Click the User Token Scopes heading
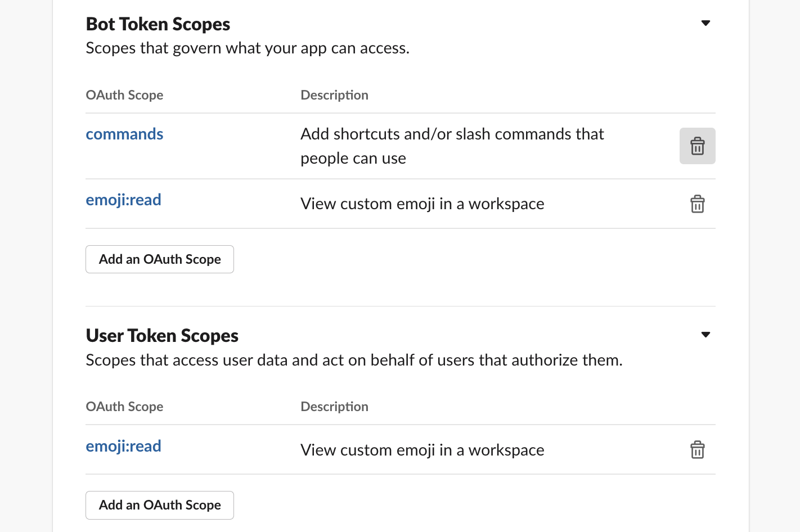800x532 pixels. pos(162,336)
